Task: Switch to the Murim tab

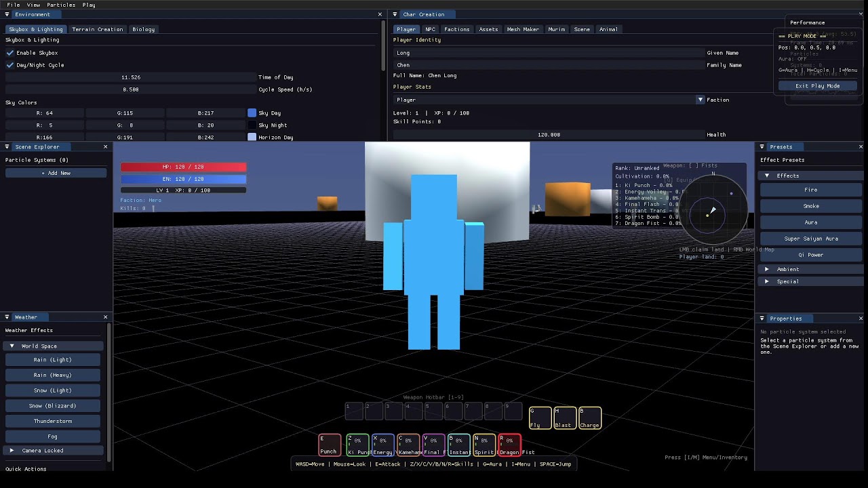Action: [x=557, y=29]
